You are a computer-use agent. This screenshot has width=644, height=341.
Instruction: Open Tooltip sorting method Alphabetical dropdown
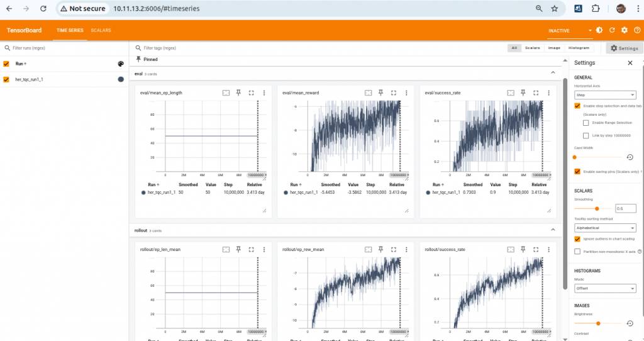605,228
